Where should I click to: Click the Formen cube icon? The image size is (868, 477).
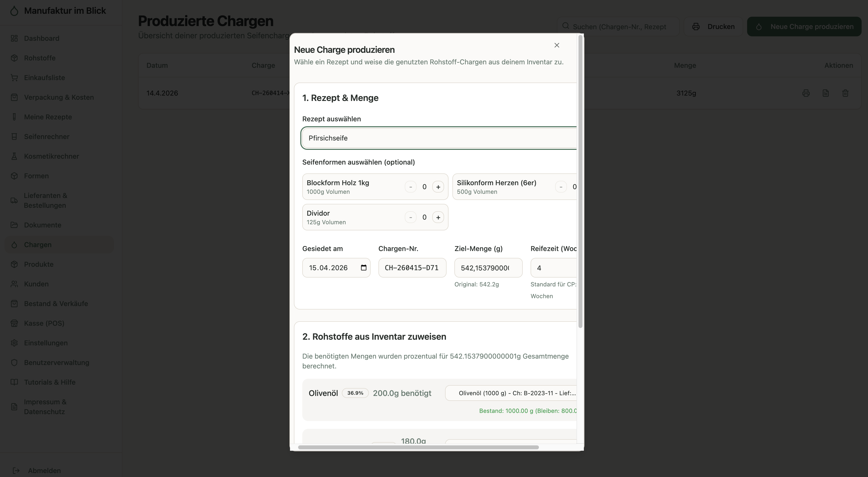tap(14, 176)
